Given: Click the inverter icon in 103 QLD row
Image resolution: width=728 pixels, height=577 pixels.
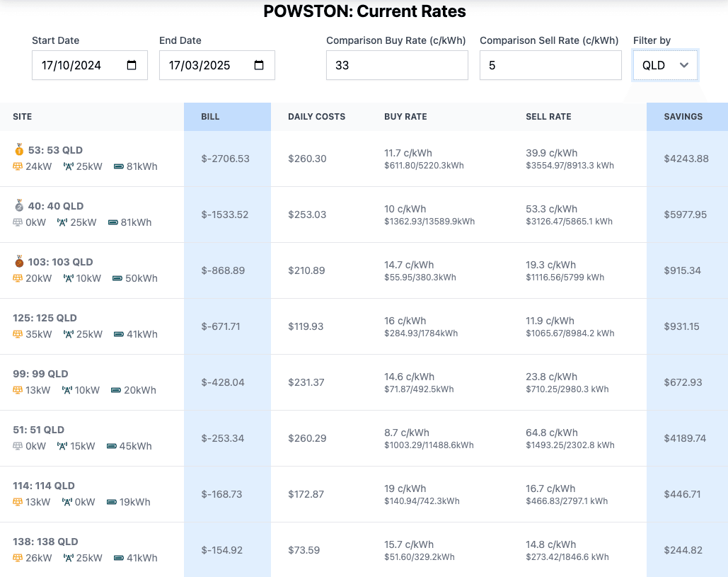Looking at the screenshot, I should [x=68, y=278].
